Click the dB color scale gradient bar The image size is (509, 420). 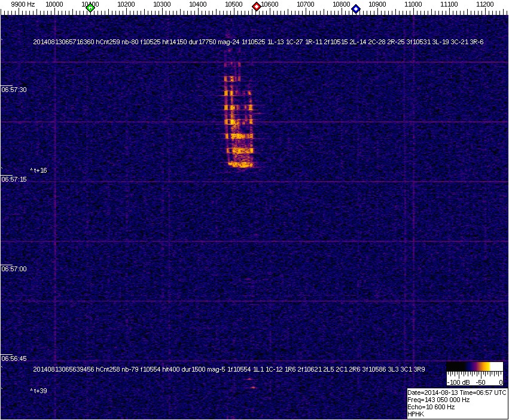click(x=475, y=367)
